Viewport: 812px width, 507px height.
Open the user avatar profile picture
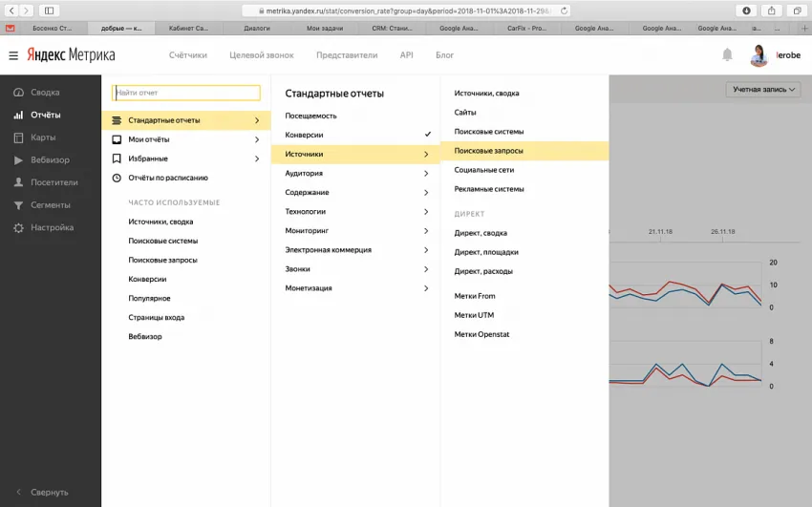click(x=759, y=55)
